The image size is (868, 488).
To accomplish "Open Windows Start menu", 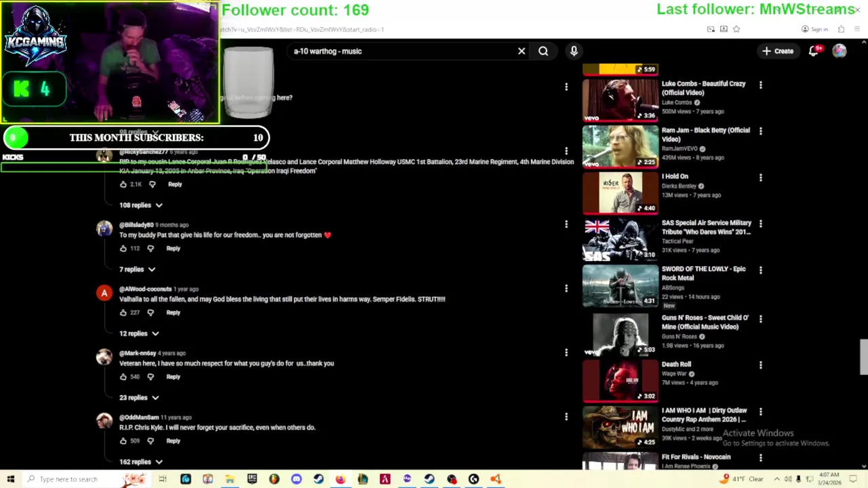I will [11, 479].
